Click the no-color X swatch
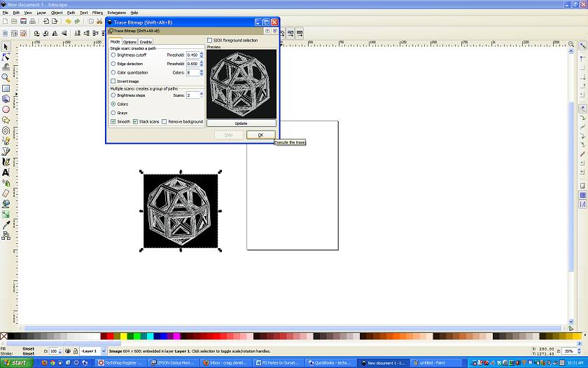Viewport: 588px width, 368px height. point(3,336)
